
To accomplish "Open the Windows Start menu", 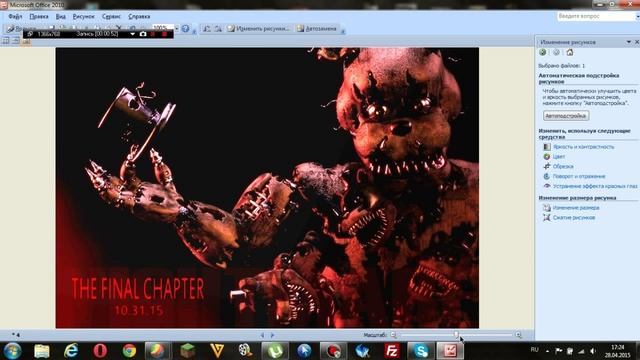I will coord(12,351).
